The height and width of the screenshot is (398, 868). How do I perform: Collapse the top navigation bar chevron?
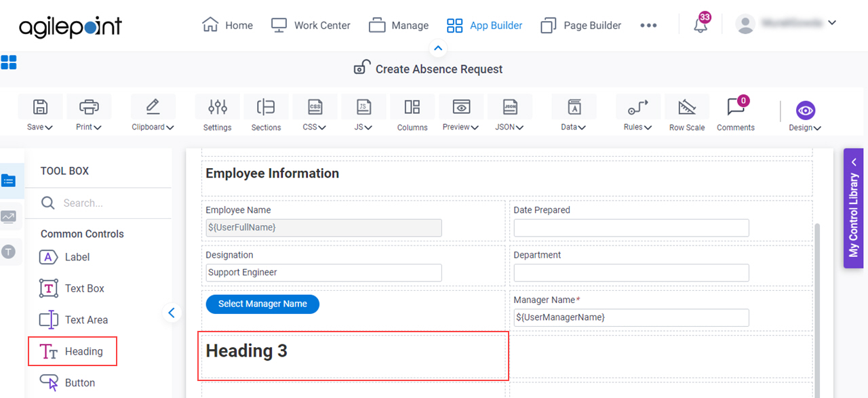pos(438,48)
